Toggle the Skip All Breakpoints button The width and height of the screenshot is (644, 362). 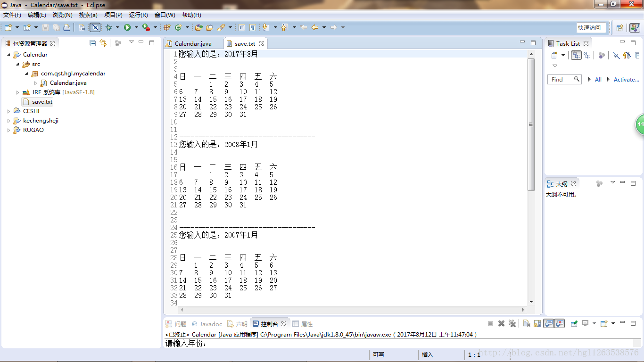tap(95, 27)
